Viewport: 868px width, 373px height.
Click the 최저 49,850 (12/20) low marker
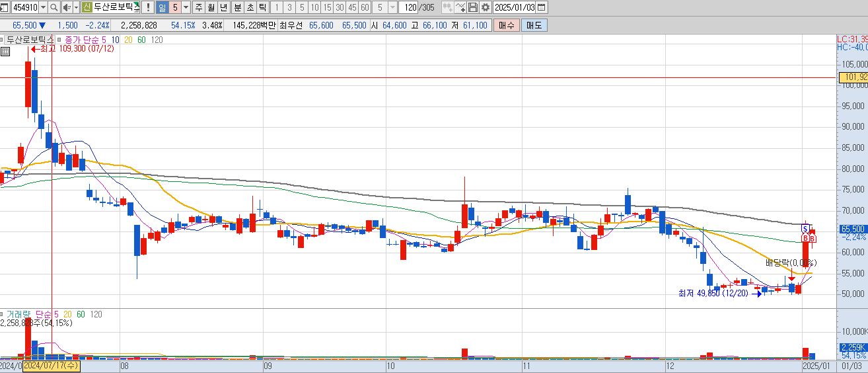720,293
